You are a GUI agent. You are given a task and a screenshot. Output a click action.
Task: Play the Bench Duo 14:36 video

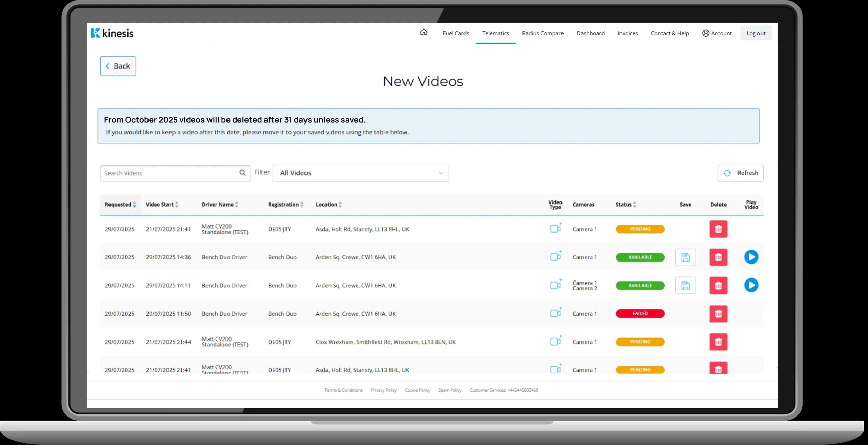[751, 257]
